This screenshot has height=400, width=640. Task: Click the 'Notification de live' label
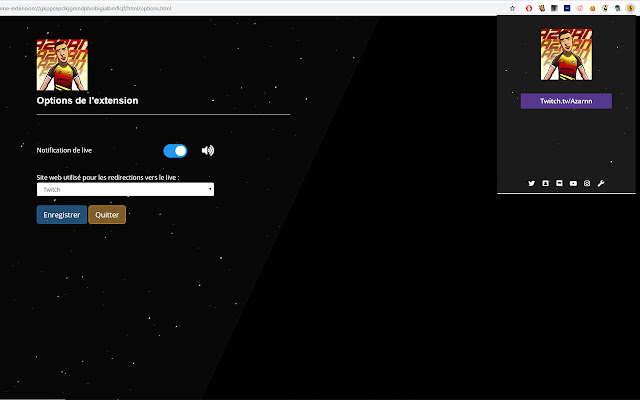click(64, 150)
